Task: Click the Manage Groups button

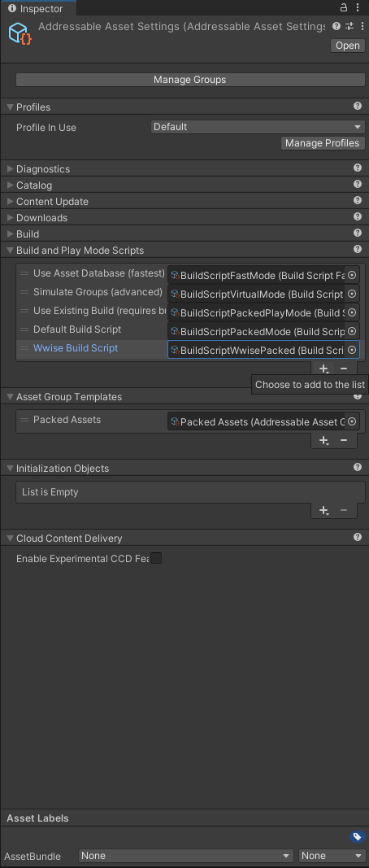Action: tap(189, 80)
